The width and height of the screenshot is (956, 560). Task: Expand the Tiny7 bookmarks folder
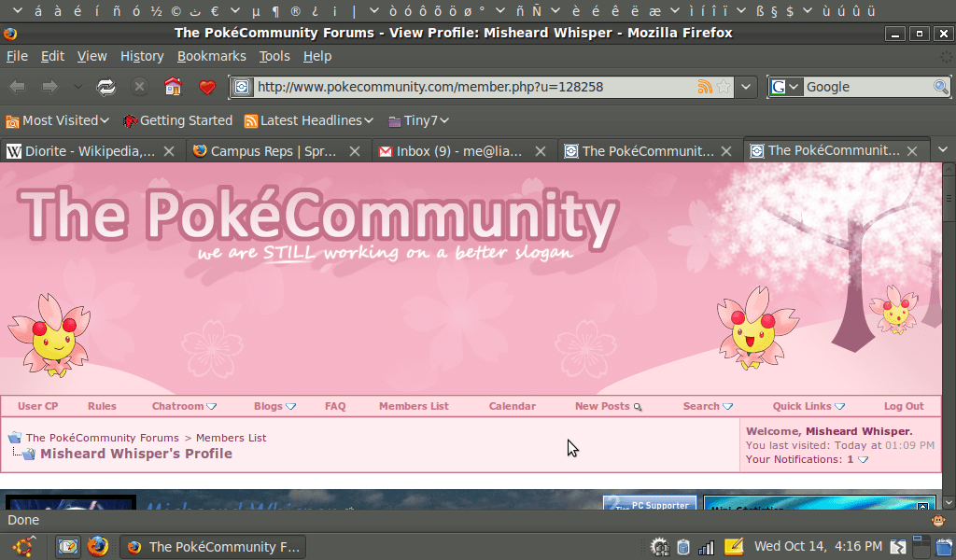(x=419, y=120)
